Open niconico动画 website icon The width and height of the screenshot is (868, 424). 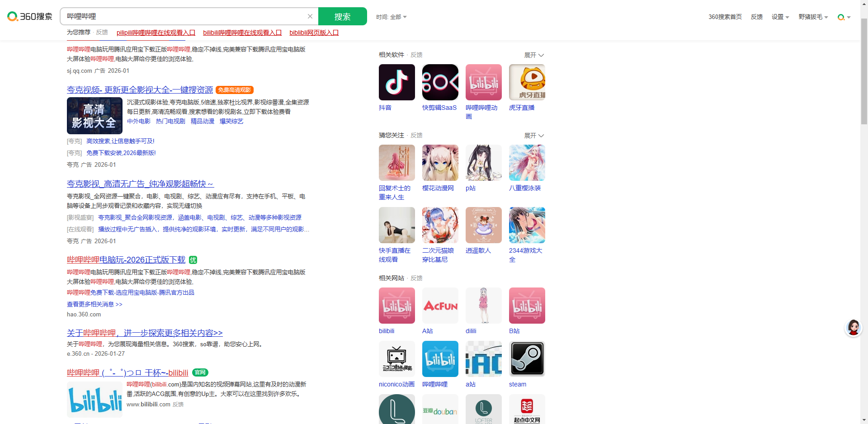coord(396,358)
